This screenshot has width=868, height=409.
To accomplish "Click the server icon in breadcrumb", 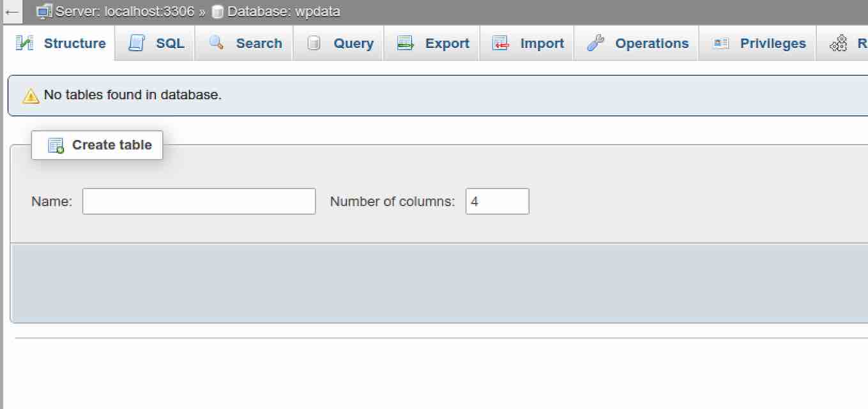I will 44,12.
